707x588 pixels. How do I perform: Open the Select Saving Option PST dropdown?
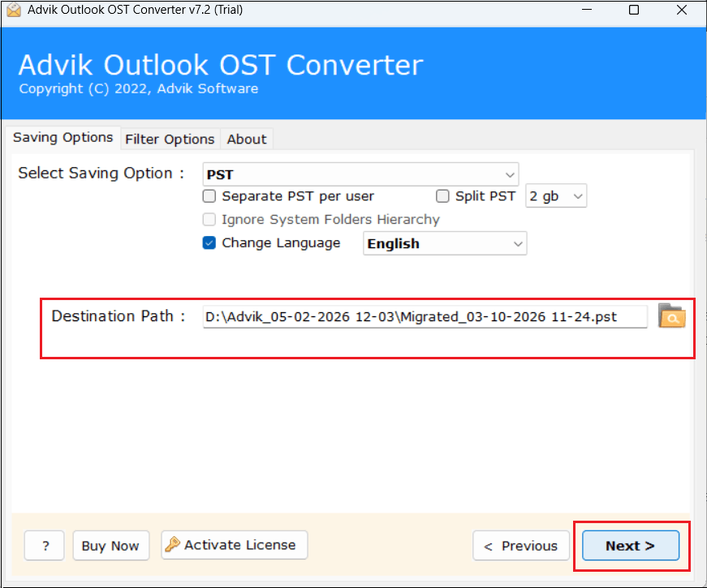pos(360,174)
